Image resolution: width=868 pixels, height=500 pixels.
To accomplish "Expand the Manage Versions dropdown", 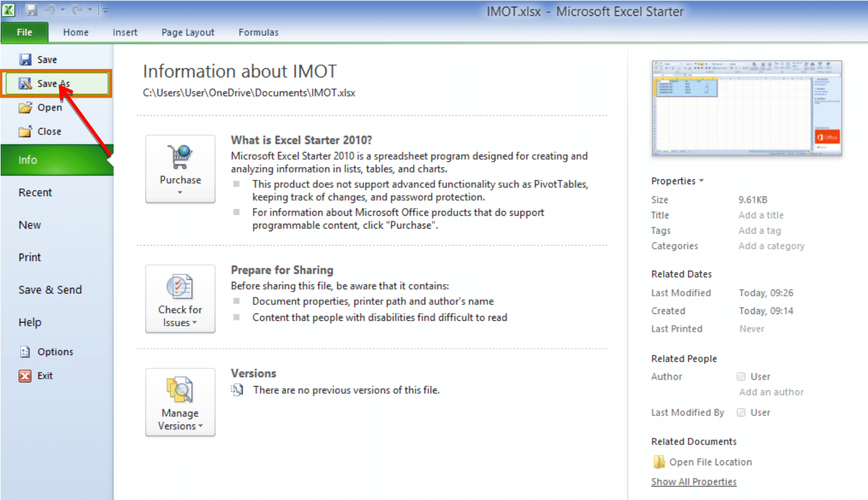I will point(180,402).
